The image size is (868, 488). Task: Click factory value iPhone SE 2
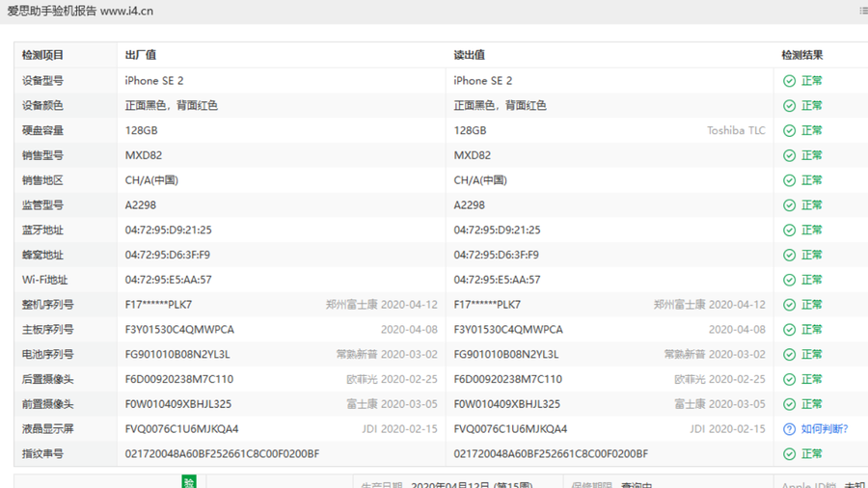point(154,81)
